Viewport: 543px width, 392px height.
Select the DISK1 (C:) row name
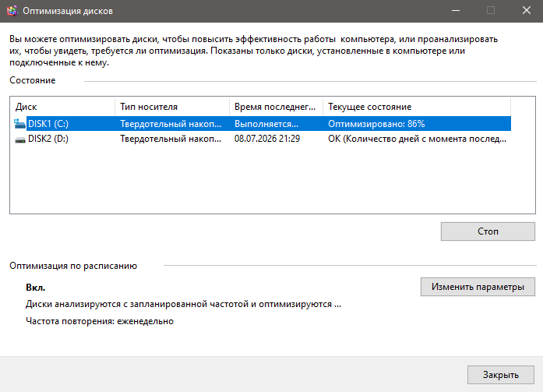pos(48,124)
